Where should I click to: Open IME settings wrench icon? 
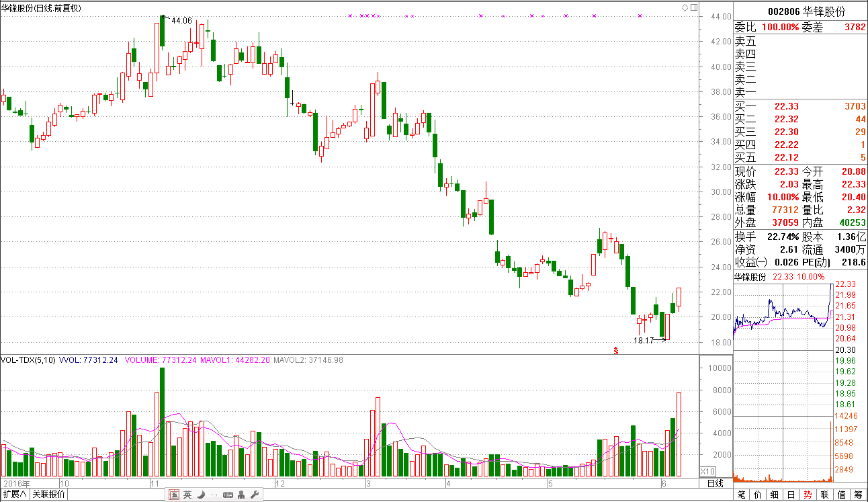[255, 495]
